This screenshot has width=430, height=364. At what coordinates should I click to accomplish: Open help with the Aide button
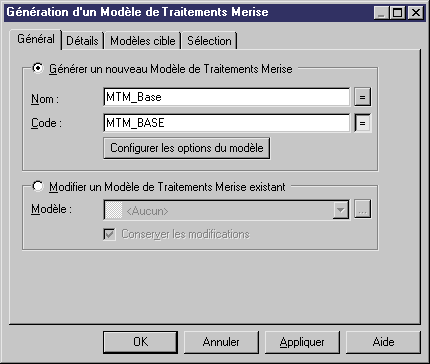(383, 342)
